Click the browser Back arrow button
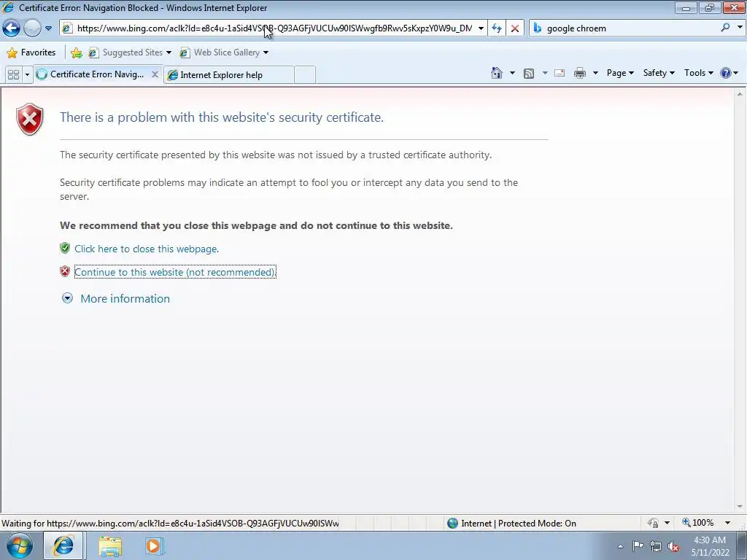 [x=12, y=28]
